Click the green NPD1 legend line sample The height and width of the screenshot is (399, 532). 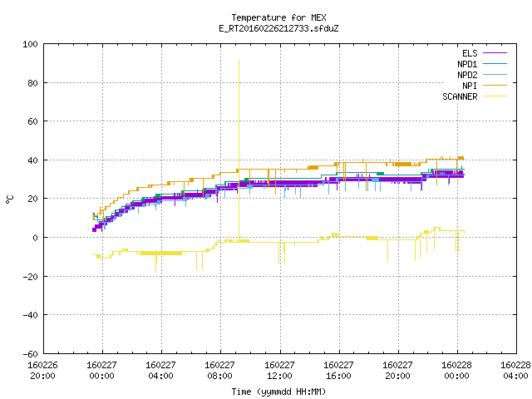pos(495,64)
